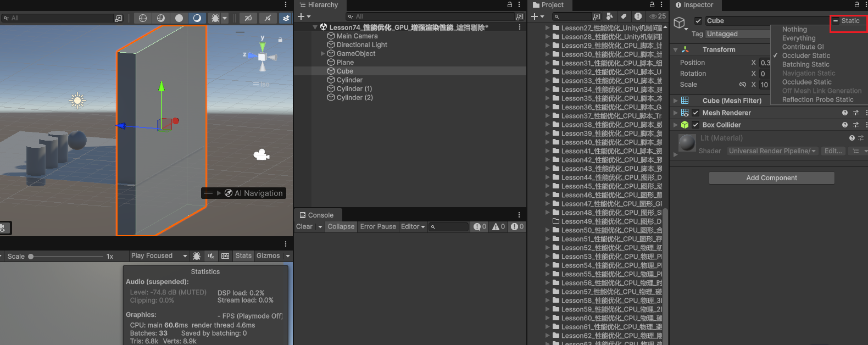
Task: Lock the Hierarchy panel with padlock icon
Action: [510, 4]
